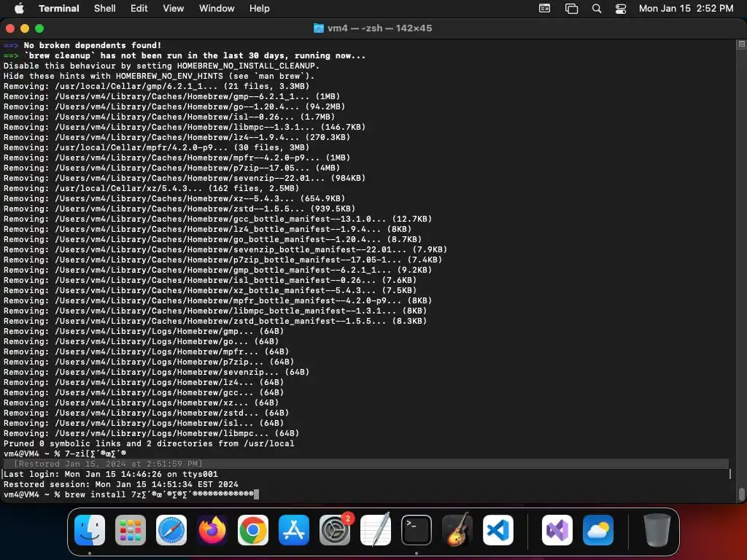Image resolution: width=747 pixels, height=560 pixels.
Task: Click the terminal split pane button at top right
Action: pyautogui.click(x=741, y=44)
